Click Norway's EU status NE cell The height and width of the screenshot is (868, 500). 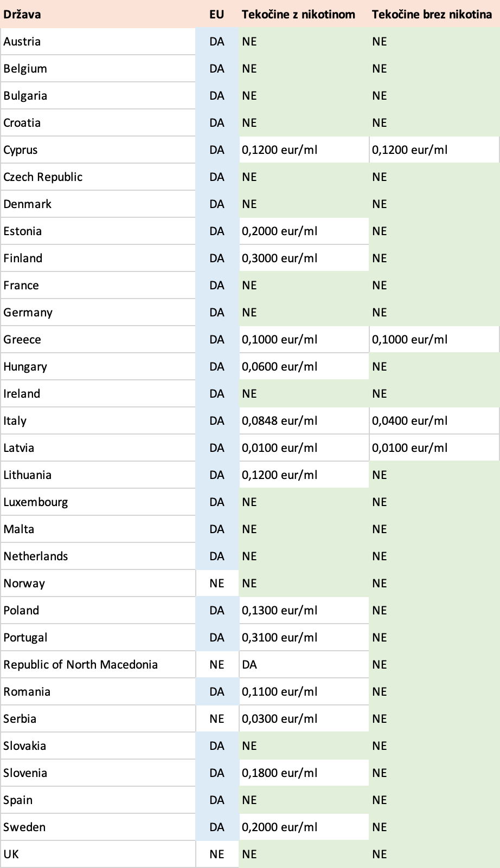(217, 583)
